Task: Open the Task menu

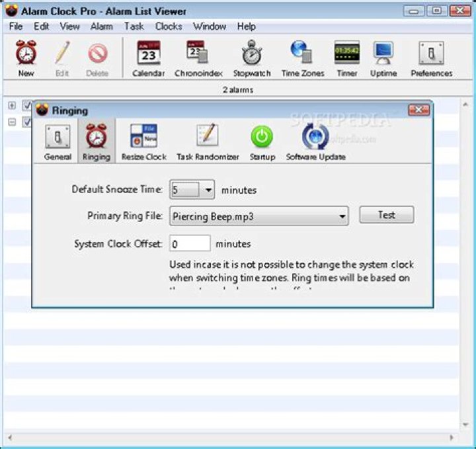Action: coord(134,26)
